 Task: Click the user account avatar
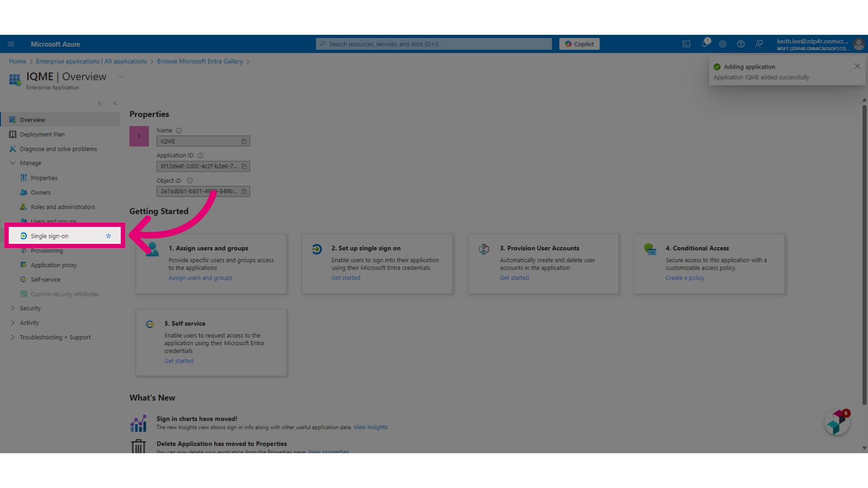click(x=859, y=44)
